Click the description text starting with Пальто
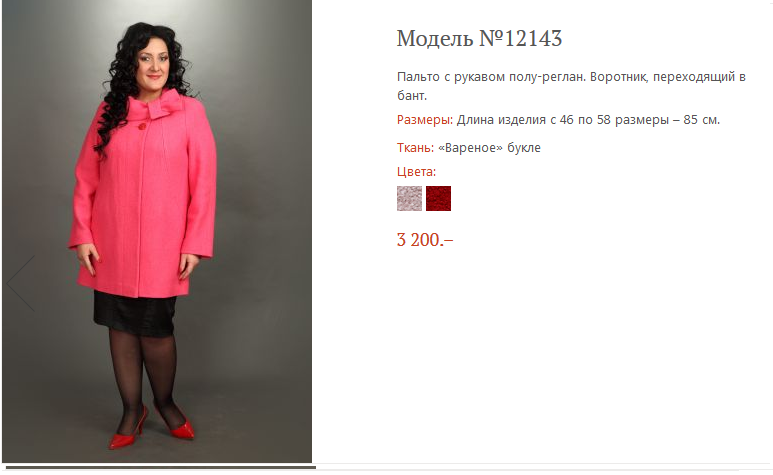The width and height of the screenshot is (773, 475). coord(571,86)
